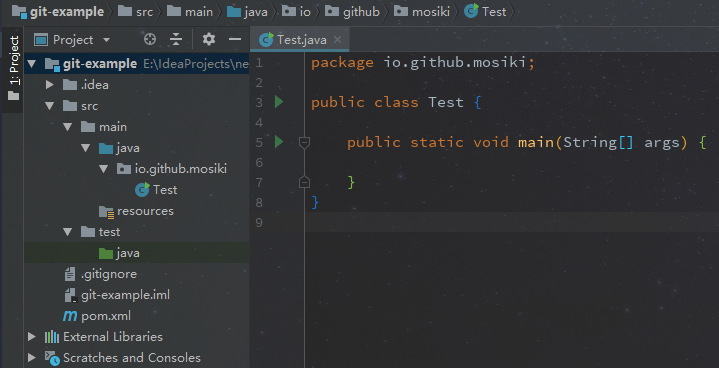Click Test class in the breadcrumb bar

click(494, 12)
